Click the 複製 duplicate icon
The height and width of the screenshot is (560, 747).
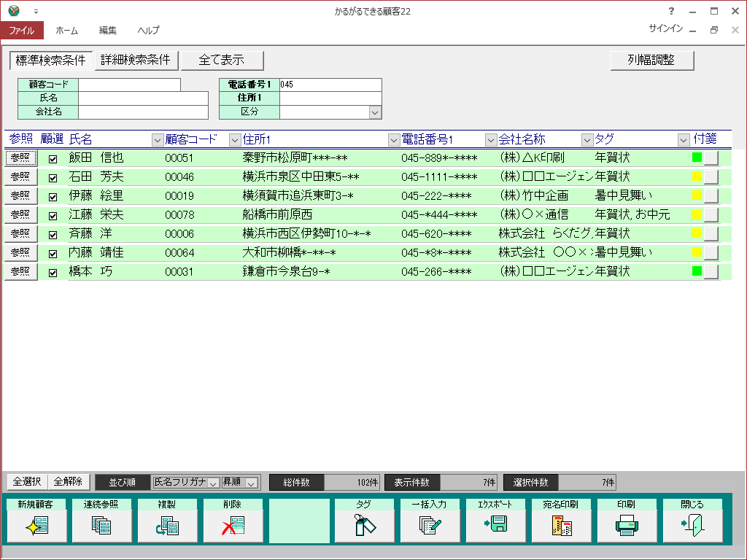click(167, 526)
